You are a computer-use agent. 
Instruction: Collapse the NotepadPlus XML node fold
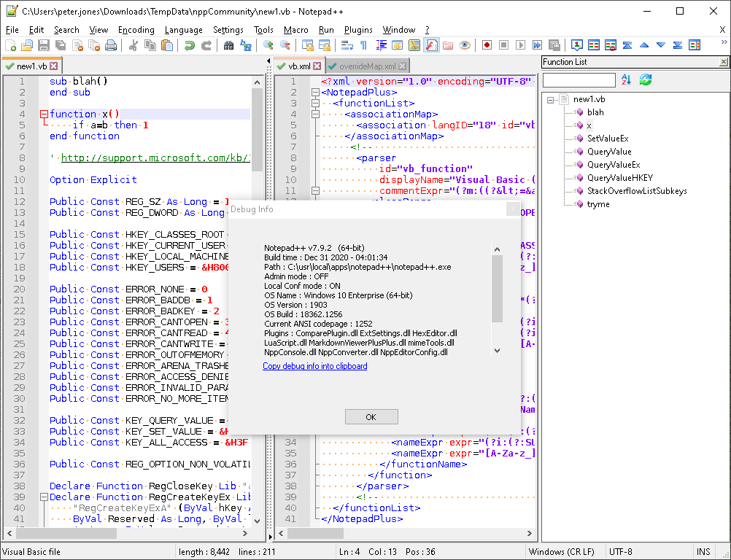click(315, 93)
